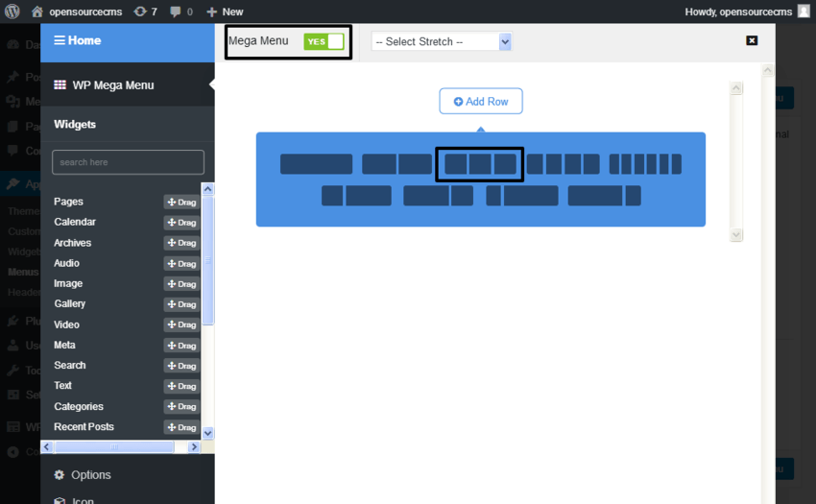Click the Drag handle for Meta widget
Screen dimensions: 816x504
pos(181,346)
